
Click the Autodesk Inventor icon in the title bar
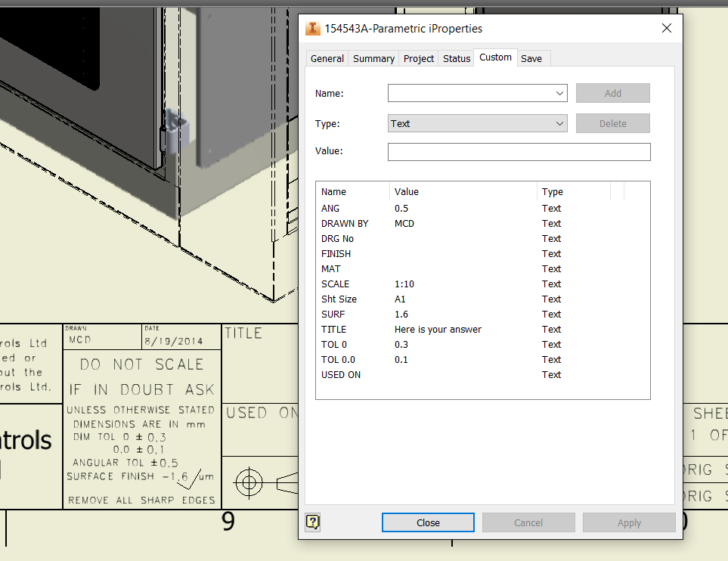pyautogui.click(x=313, y=28)
